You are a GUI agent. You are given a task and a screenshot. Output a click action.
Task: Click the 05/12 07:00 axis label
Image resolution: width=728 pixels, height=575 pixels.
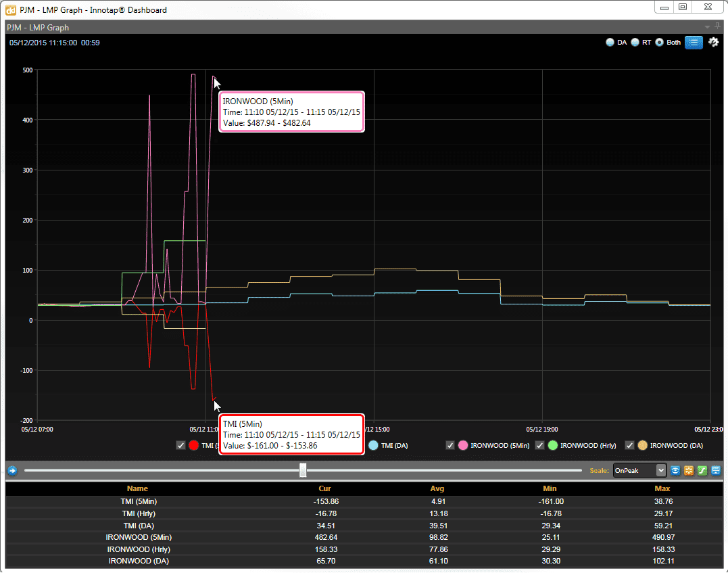(37, 429)
